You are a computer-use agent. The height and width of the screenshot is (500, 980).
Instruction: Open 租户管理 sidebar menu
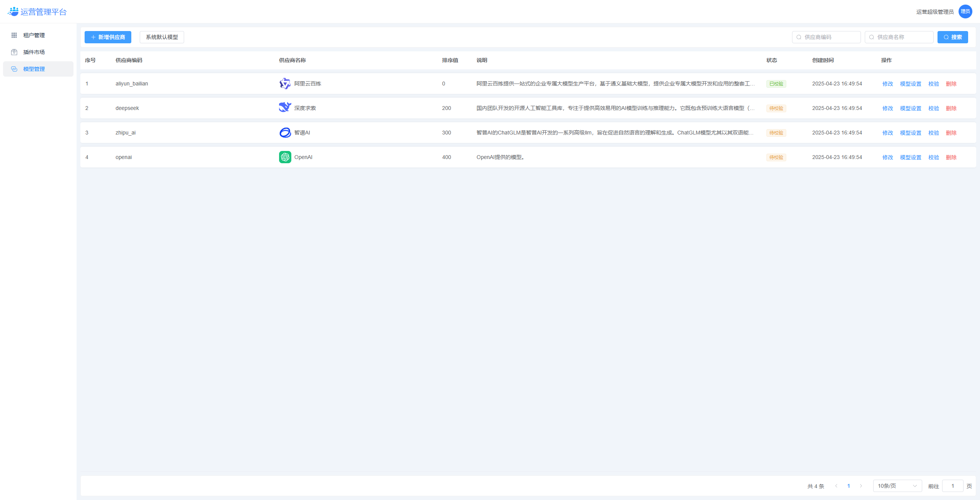click(x=38, y=35)
